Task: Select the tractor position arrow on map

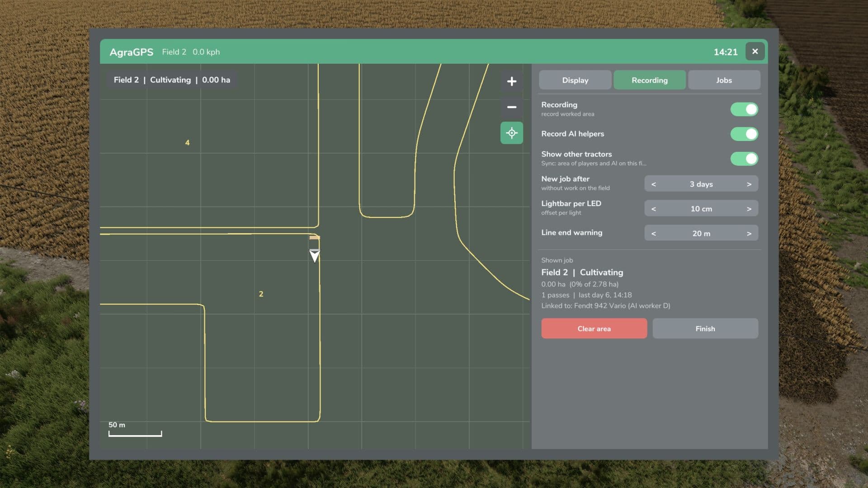Action: point(314,255)
